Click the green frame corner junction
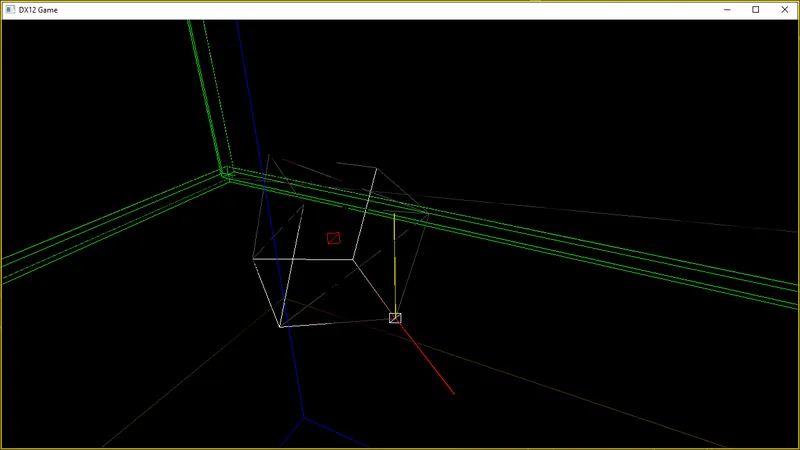The image size is (800, 450). click(x=227, y=172)
